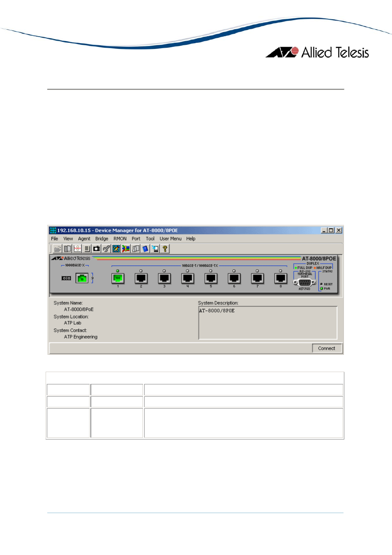
Task: Click inside the System Description box
Action: [x=268, y=323]
